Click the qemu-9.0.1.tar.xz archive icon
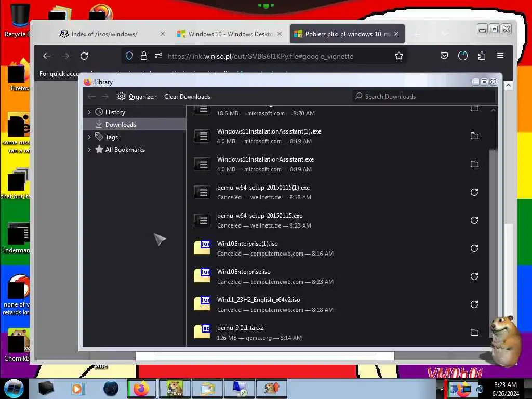This screenshot has width=532, height=399. pyautogui.click(x=202, y=331)
